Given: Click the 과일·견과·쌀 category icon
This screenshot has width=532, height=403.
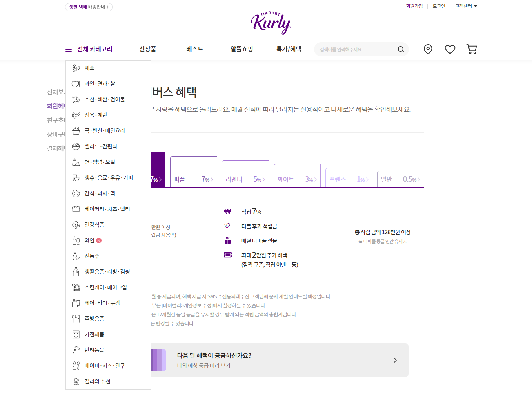Looking at the screenshot, I should click(x=76, y=84).
